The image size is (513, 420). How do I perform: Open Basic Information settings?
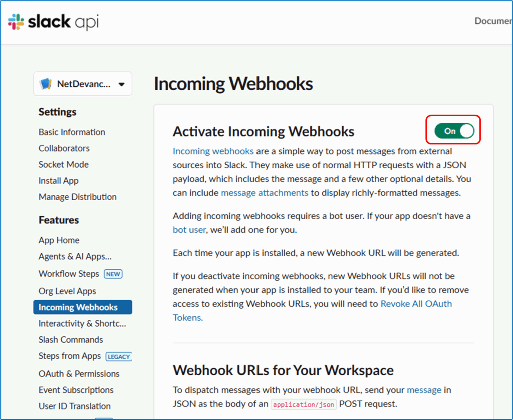tap(72, 132)
